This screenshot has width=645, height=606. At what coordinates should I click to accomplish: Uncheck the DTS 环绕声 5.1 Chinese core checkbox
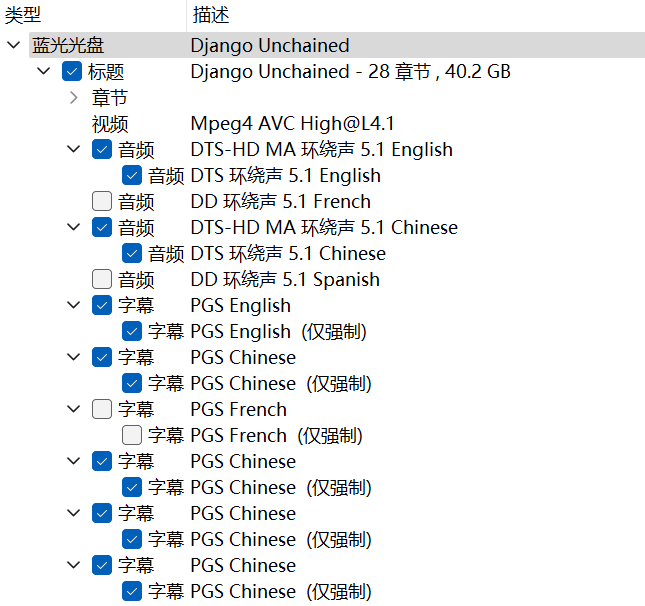(x=132, y=253)
